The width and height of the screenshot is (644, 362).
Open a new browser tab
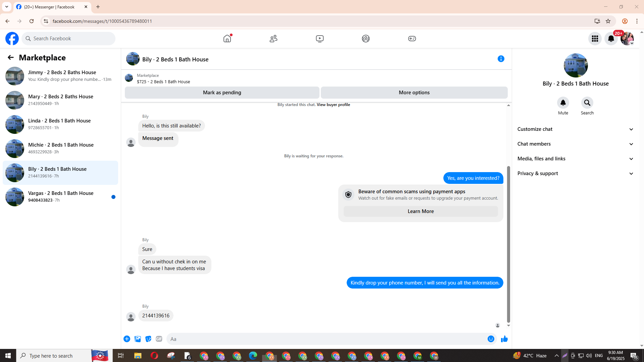[98, 7]
